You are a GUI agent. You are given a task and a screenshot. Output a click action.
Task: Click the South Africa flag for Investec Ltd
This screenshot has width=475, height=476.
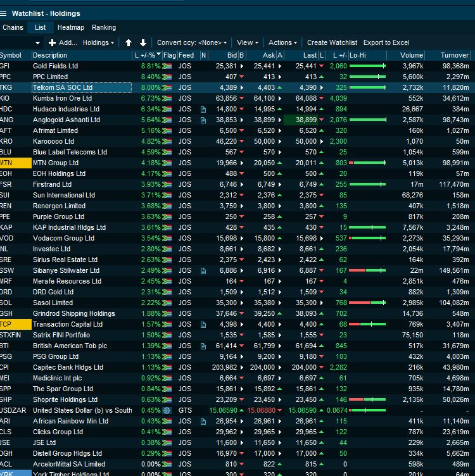(167, 249)
